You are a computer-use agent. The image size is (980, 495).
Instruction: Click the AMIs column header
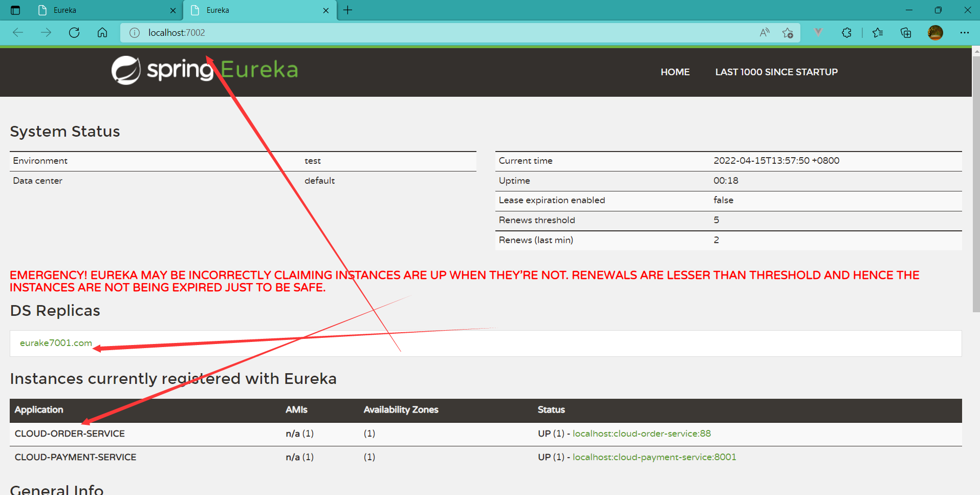pos(296,410)
